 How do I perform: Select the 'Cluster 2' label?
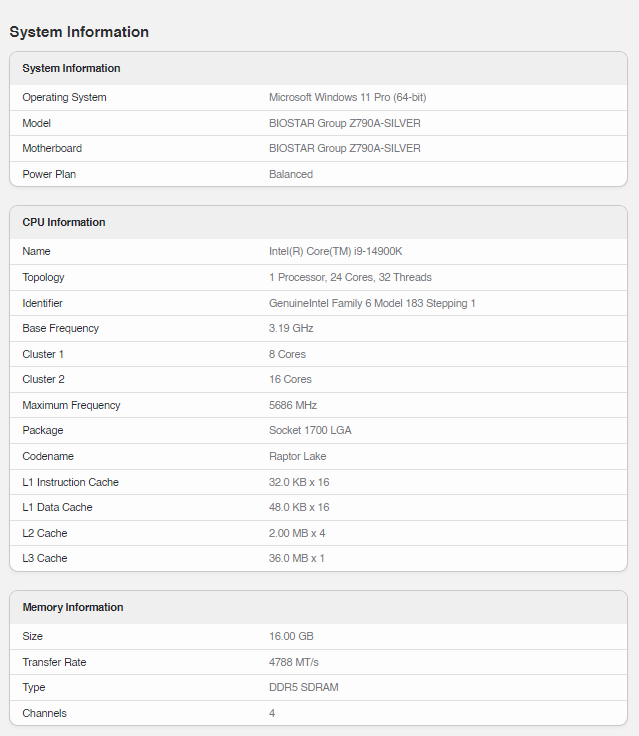click(43, 379)
